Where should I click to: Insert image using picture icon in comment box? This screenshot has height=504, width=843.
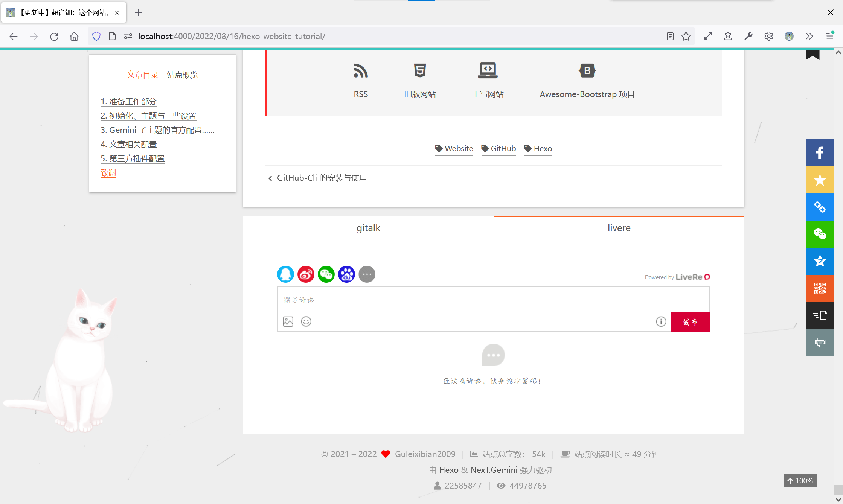pyautogui.click(x=288, y=321)
